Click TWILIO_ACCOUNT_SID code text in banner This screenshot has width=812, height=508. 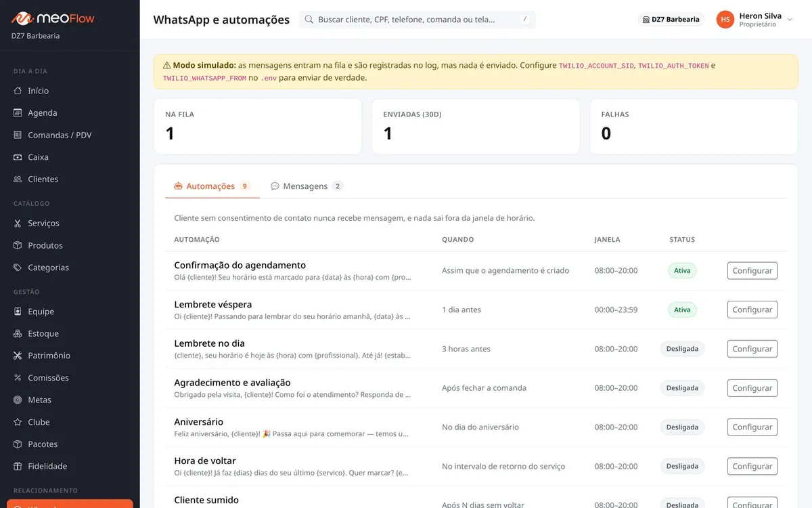pos(596,66)
